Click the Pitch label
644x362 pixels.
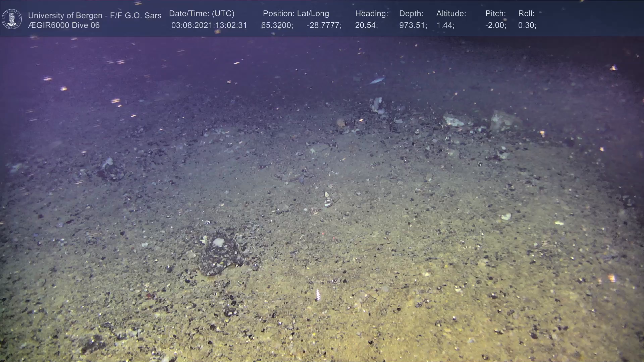[495, 14]
